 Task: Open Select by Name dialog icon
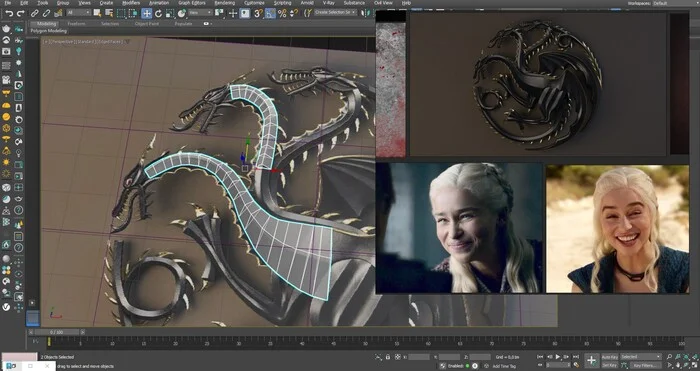point(109,13)
